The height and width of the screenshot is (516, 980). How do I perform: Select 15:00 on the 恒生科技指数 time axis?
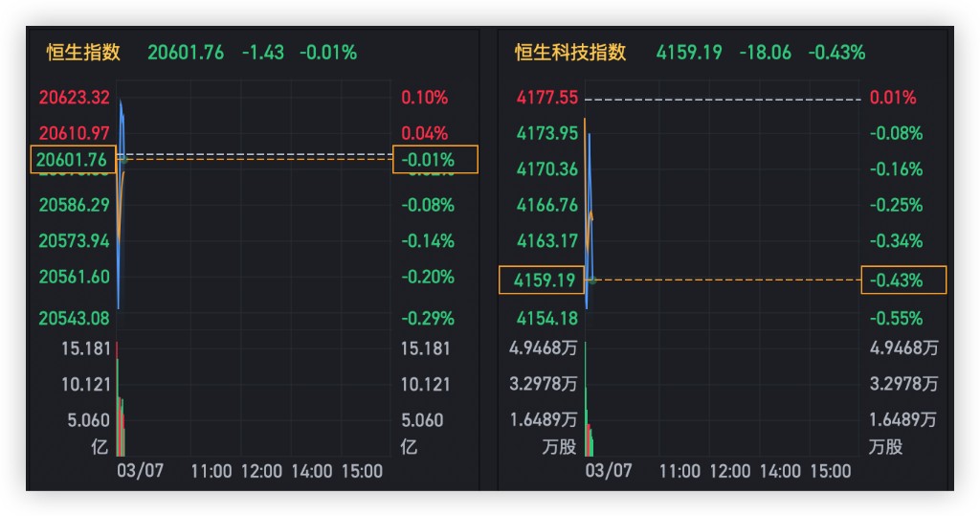(x=830, y=471)
